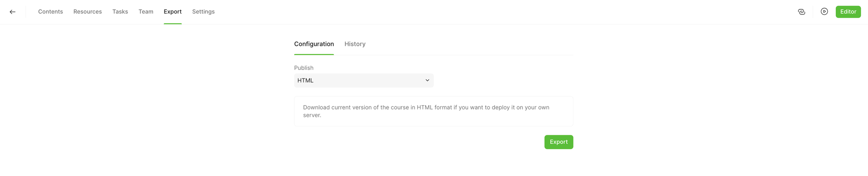This screenshot has width=868, height=176.
Task: Open the green Editor button
Action: click(x=848, y=12)
